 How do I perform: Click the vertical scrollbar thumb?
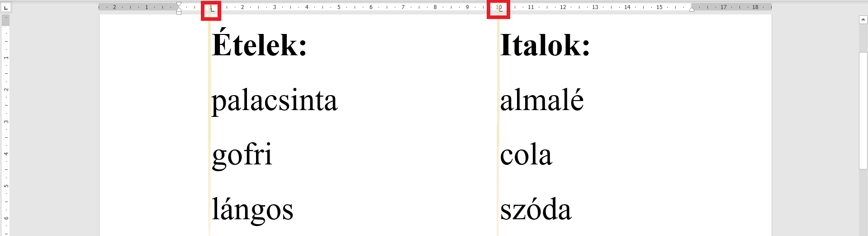[863, 111]
